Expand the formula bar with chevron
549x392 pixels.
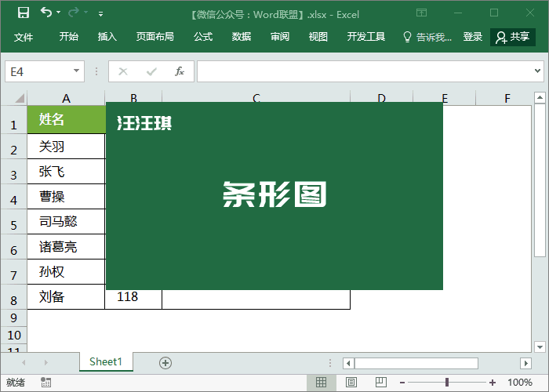click(x=537, y=71)
